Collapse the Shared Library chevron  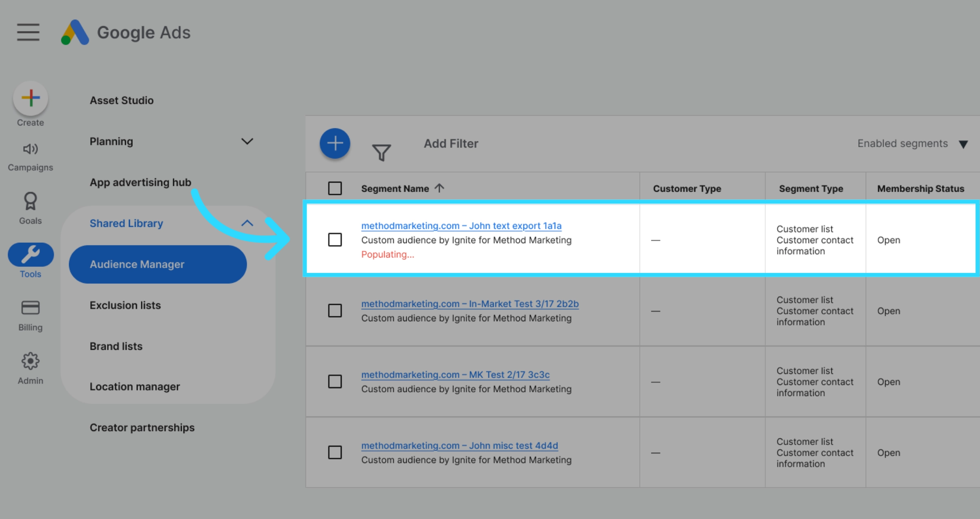(247, 223)
